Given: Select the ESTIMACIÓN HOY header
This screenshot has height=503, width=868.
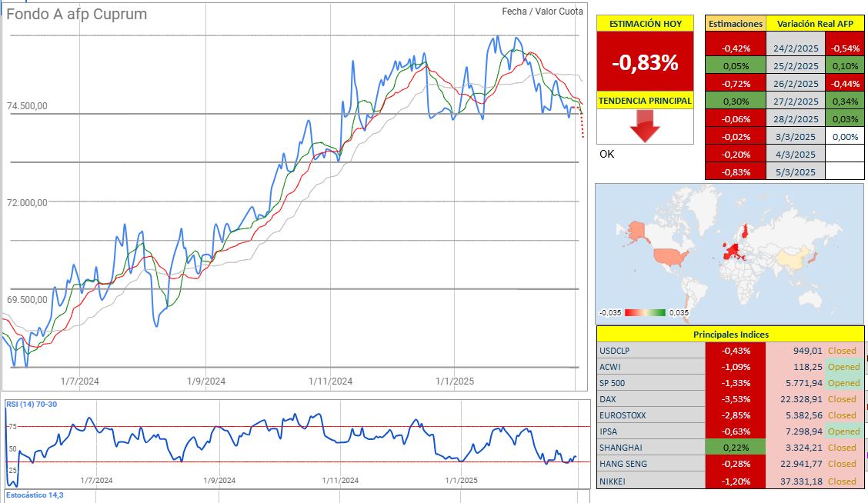Looking at the screenshot, I should pos(645,23).
